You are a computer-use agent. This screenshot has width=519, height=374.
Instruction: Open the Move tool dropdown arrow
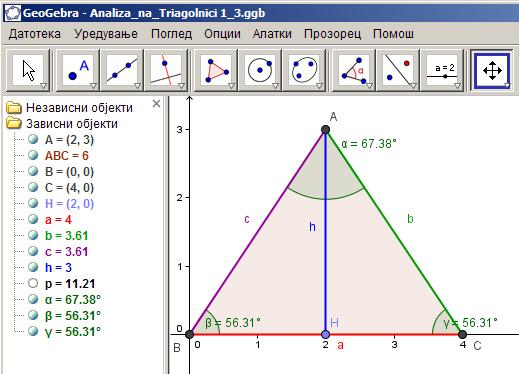[43, 86]
